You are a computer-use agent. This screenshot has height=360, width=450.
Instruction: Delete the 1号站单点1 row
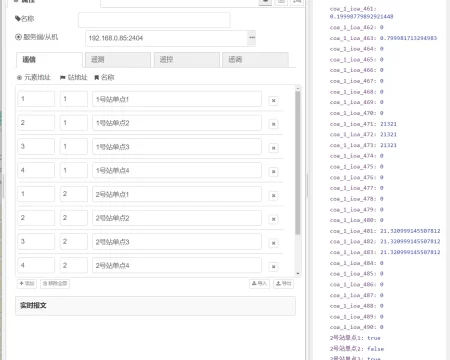tap(273, 100)
